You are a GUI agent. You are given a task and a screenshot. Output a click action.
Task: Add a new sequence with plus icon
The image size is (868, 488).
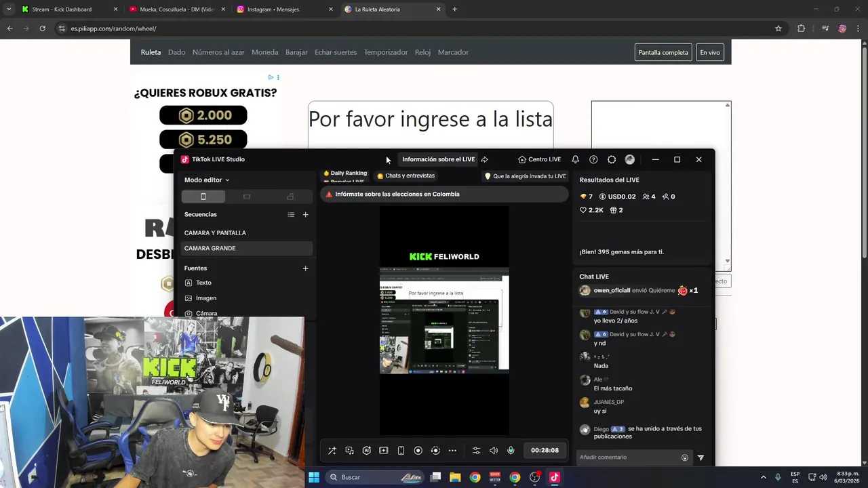pyautogui.click(x=305, y=215)
